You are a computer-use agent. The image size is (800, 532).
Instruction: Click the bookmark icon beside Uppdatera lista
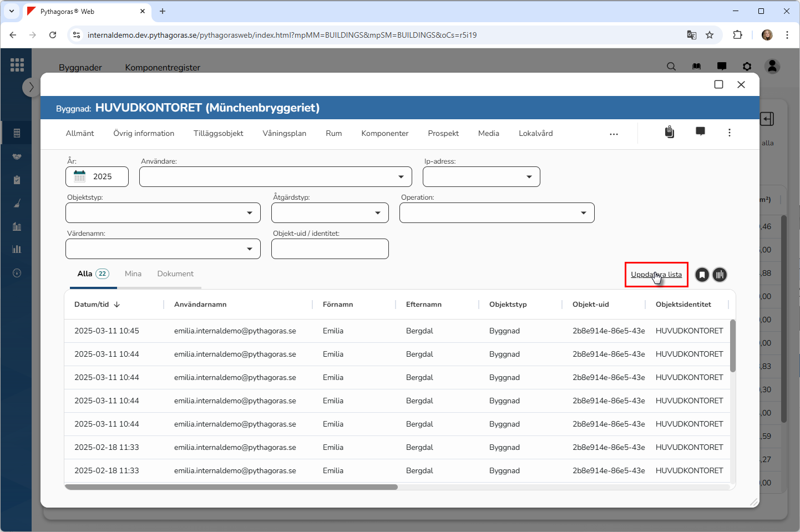coord(702,275)
